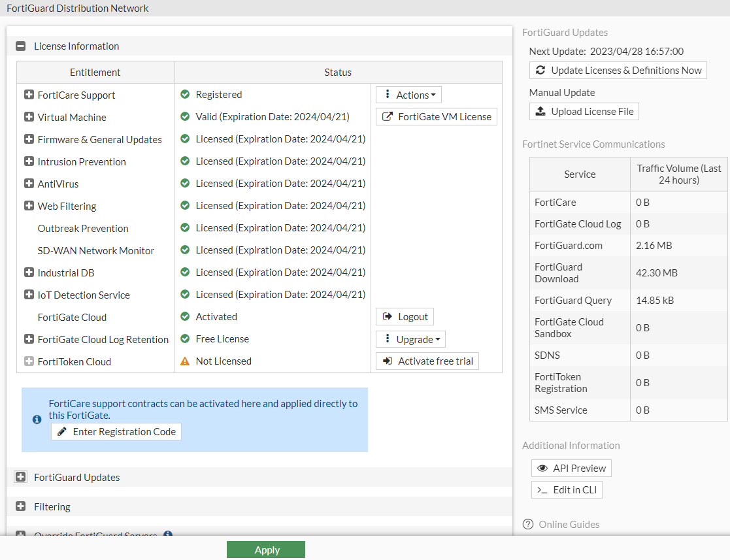Collapse the License Information section

[x=21, y=46]
